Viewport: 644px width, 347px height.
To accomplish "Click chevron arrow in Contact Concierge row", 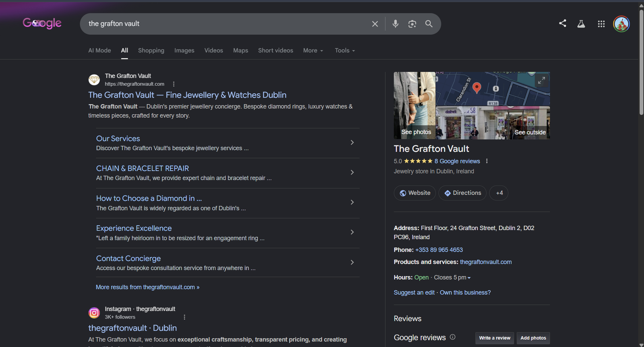I will pos(352,262).
